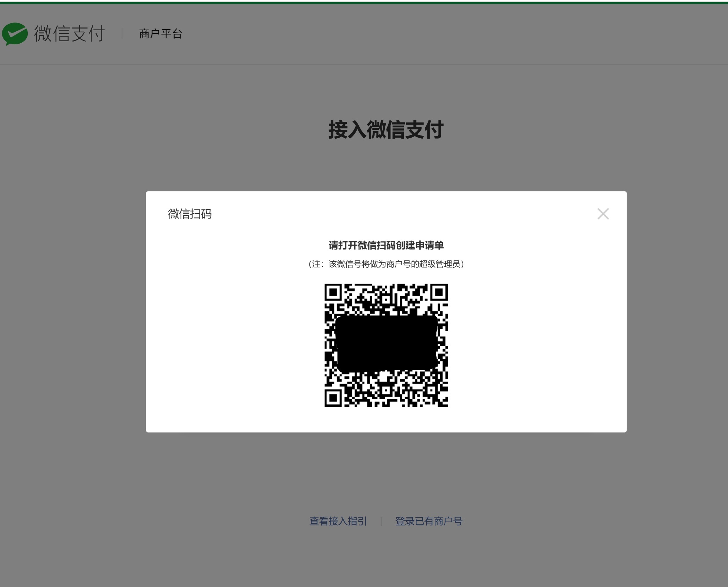The image size is (728, 587).
Task: Click the QR code image
Action: point(386,345)
